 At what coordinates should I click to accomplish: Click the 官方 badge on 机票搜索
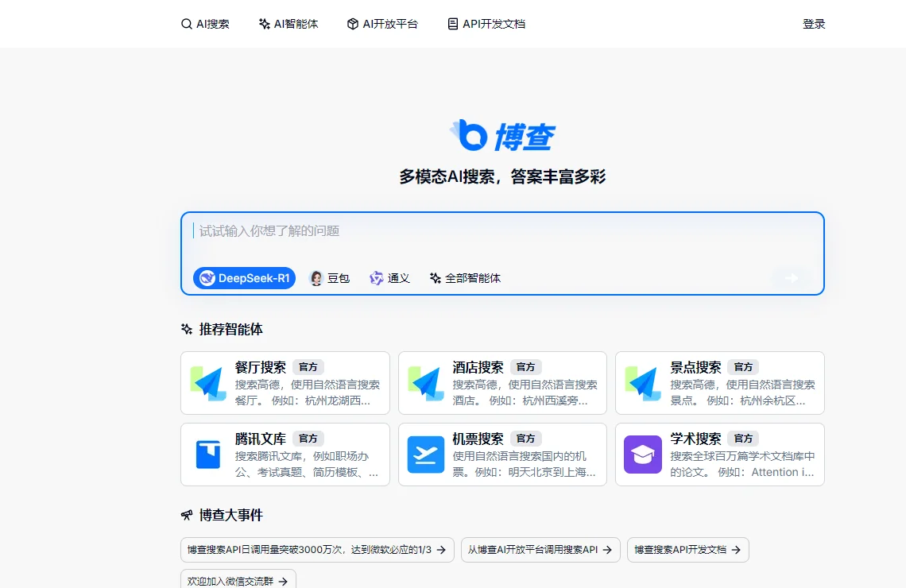click(x=526, y=439)
